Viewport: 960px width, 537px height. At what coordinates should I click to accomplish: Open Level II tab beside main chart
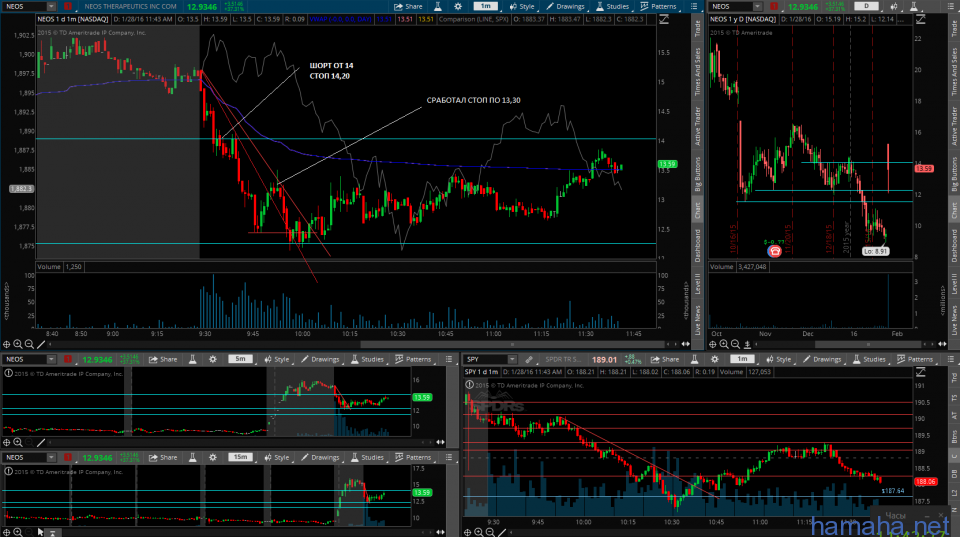coord(697,284)
